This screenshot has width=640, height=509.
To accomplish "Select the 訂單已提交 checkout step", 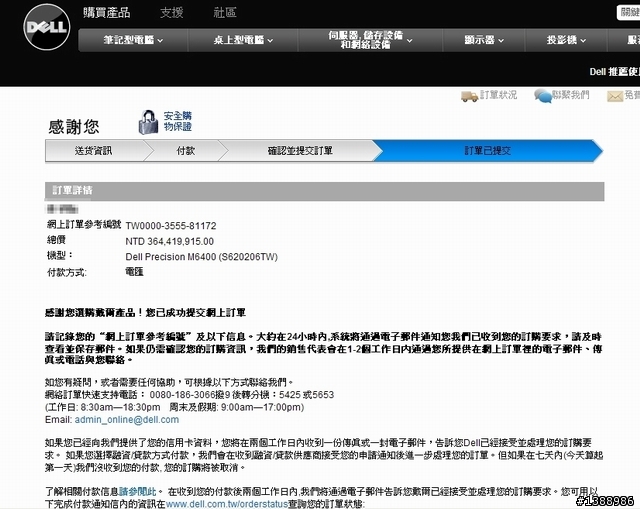I will coord(487,151).
